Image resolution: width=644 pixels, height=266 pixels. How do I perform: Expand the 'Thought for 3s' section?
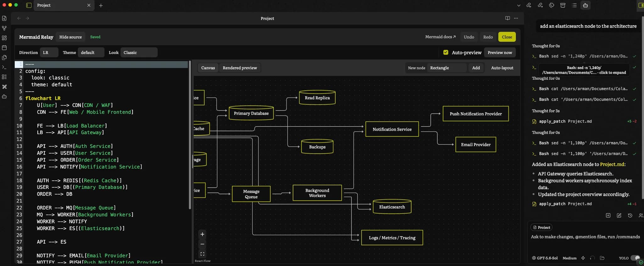coord(546,111)
